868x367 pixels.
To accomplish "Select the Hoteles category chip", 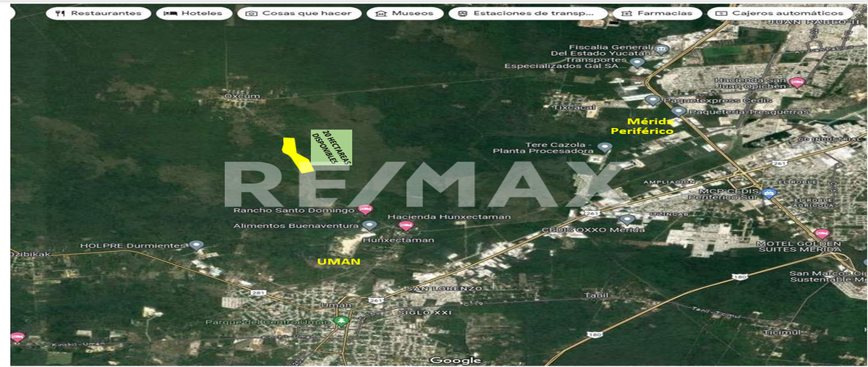I will pyautogui.click(x=194, y=13).
